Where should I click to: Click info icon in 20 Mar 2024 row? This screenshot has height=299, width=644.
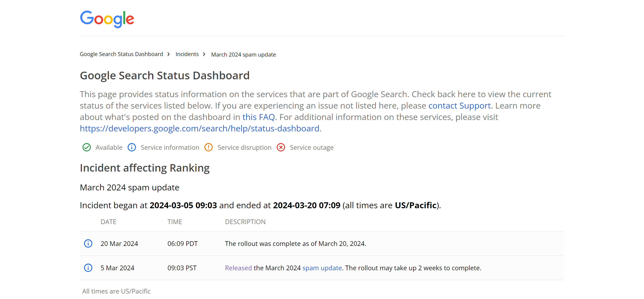point(88,243)
